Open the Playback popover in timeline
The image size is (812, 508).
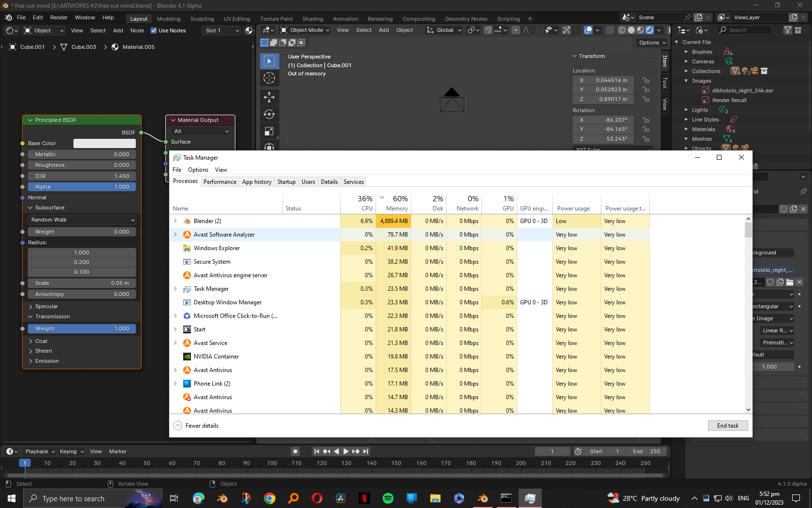point(40,451)
